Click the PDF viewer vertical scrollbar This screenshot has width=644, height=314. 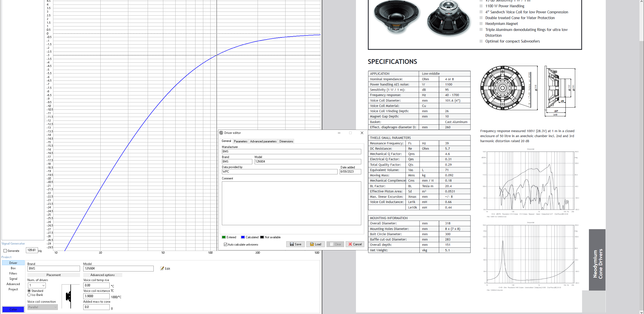tap(641, 157)
